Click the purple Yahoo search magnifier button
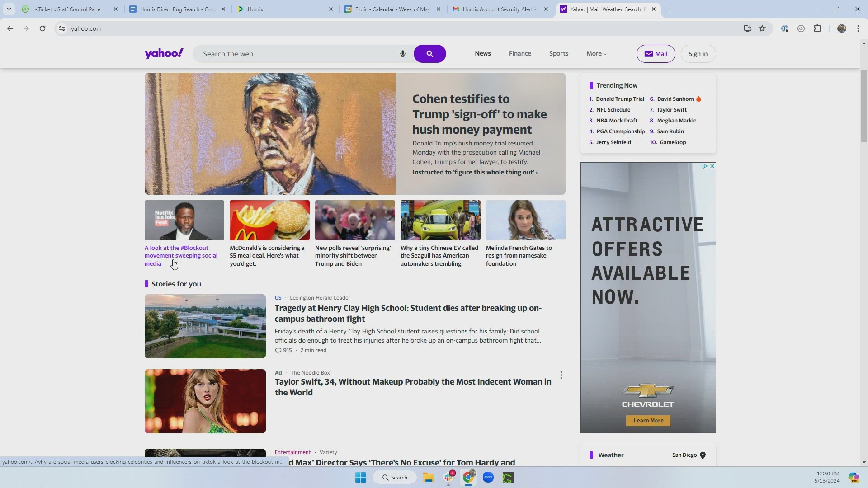 point(429,54)
